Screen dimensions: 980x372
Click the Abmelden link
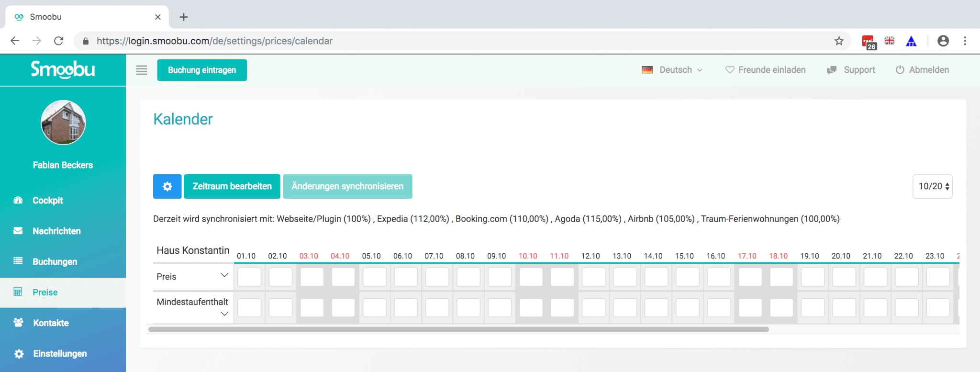(929, 70)
